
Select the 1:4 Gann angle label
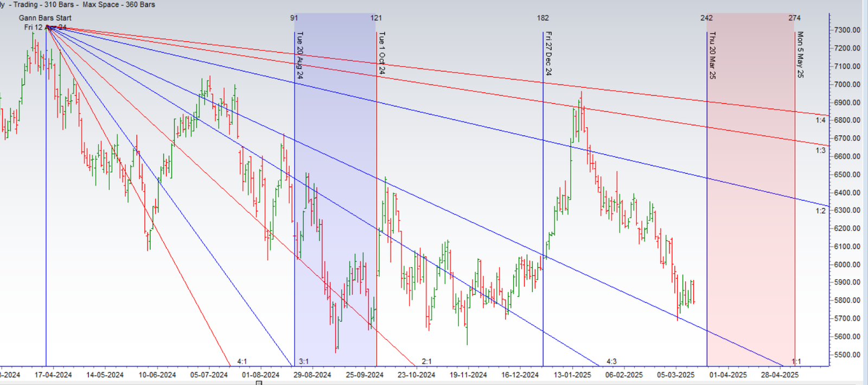[820, 120]
